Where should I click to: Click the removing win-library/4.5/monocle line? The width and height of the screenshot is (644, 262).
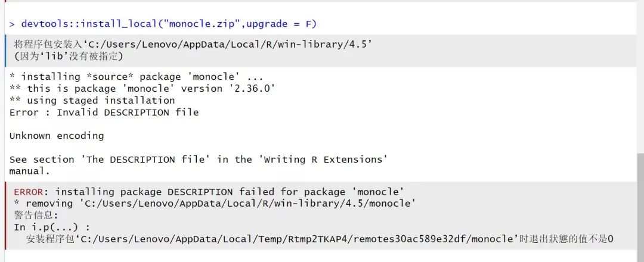click(215, 204)
